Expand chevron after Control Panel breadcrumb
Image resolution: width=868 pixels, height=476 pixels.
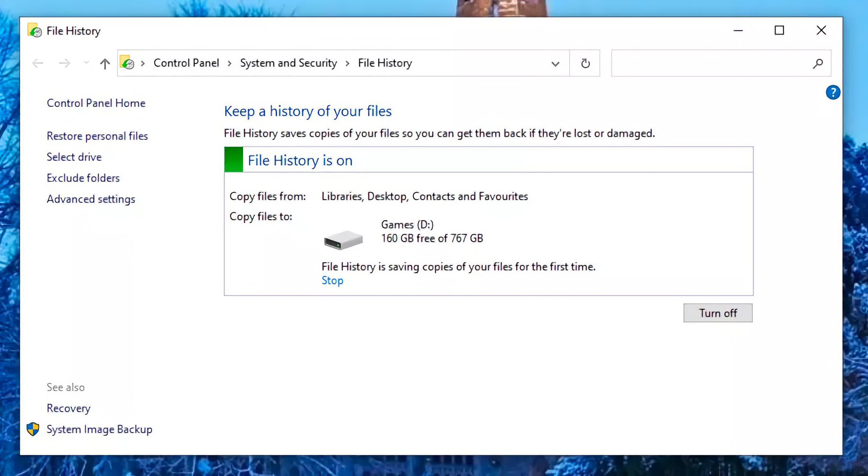point(229,63)
